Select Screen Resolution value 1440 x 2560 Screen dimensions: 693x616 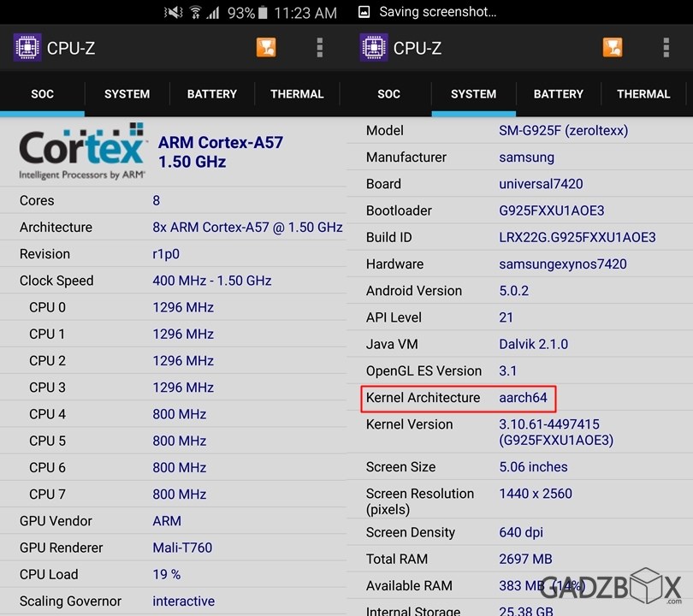(536, 494)
